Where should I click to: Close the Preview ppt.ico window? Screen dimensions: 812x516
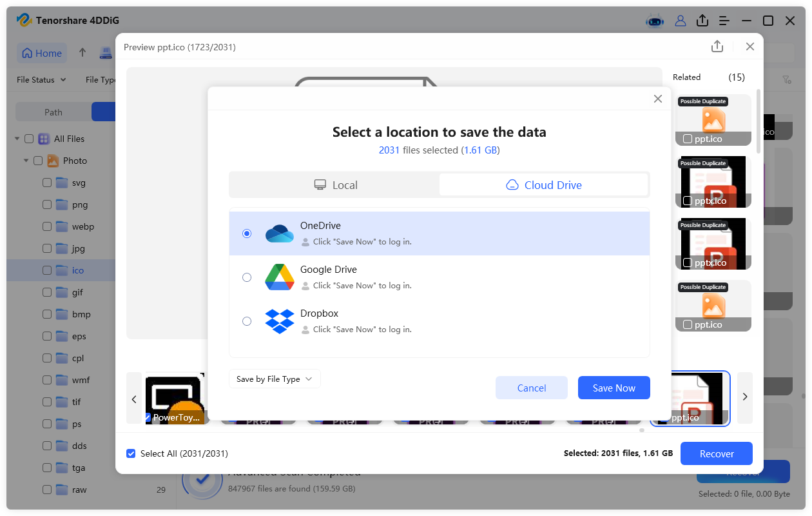point(750,46)
